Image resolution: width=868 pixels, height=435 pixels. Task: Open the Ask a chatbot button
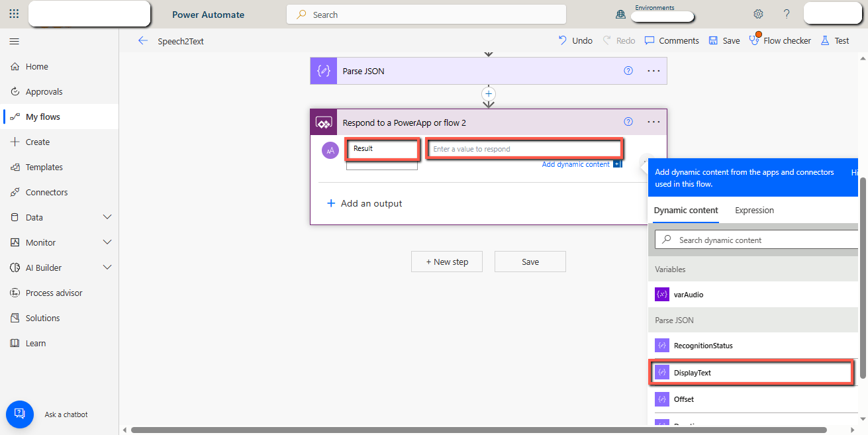(20, 414)
